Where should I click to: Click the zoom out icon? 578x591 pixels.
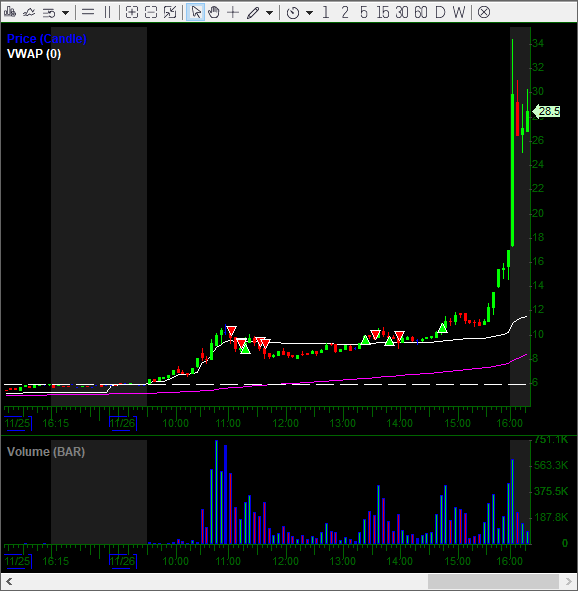(x=151, y=12)
